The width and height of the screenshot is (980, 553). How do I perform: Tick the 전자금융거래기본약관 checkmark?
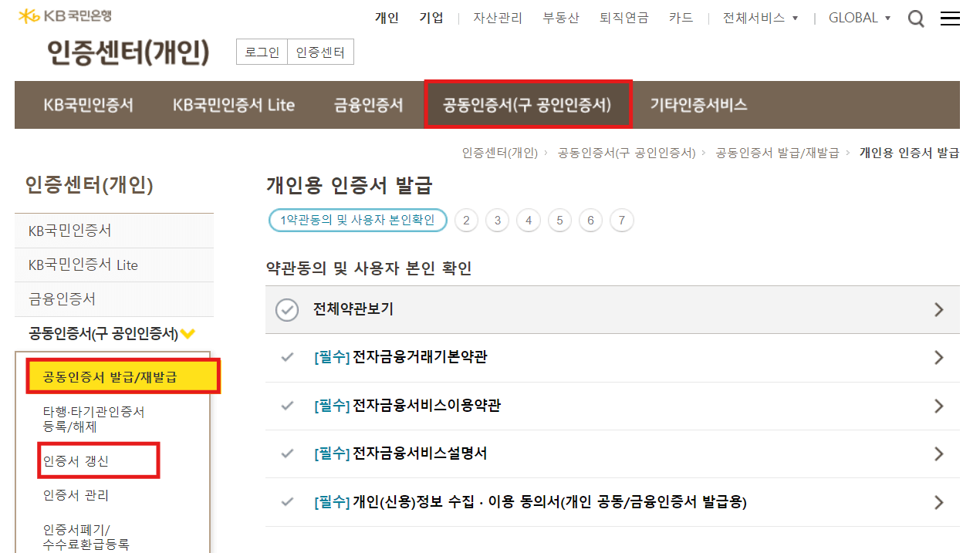coord(287,357)
